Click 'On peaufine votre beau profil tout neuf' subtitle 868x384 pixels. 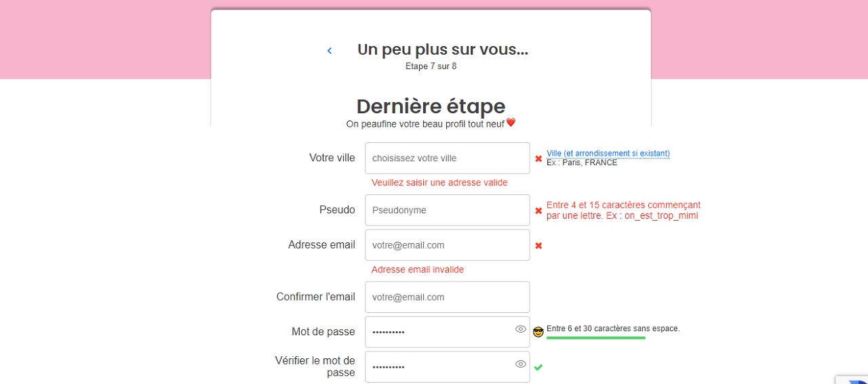(x=425, y=124)
